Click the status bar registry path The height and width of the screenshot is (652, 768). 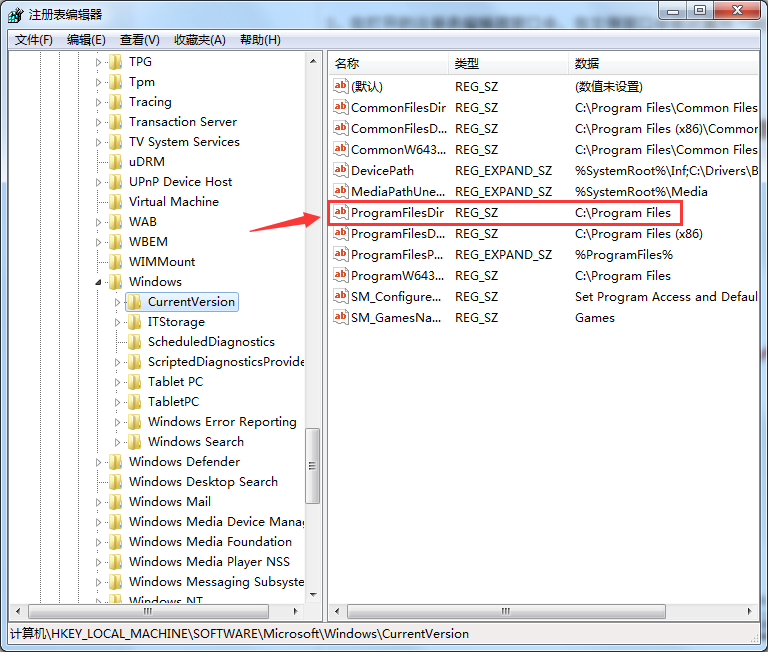[239, 633]
